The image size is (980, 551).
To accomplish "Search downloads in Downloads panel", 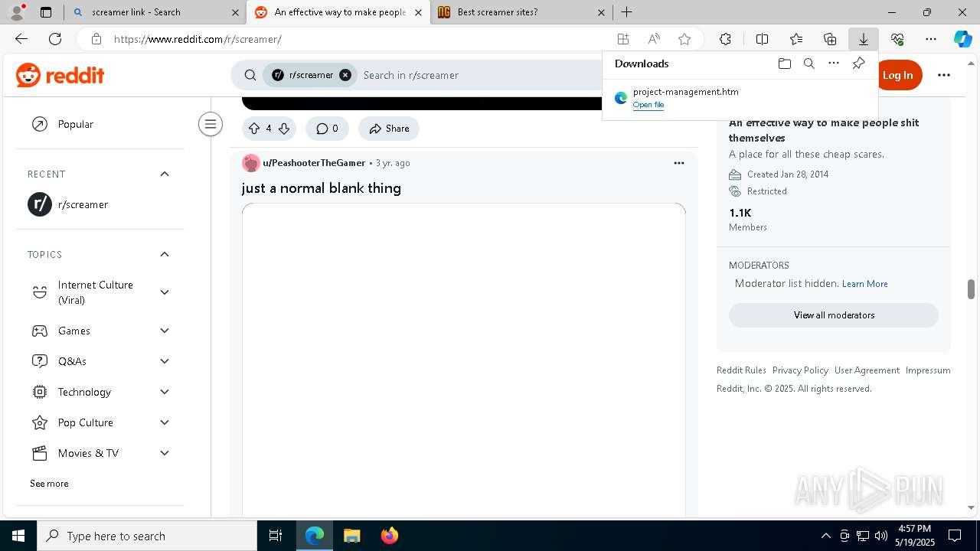I will pos(808,64).
